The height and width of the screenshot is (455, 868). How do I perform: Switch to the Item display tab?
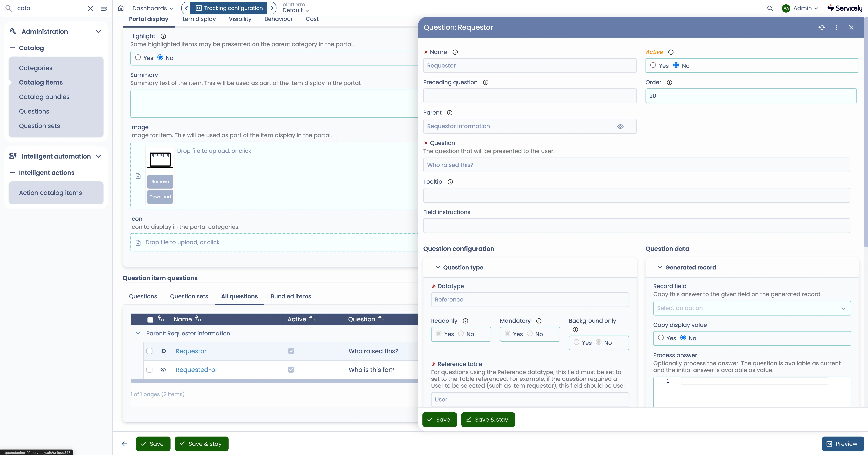(199, 19)
